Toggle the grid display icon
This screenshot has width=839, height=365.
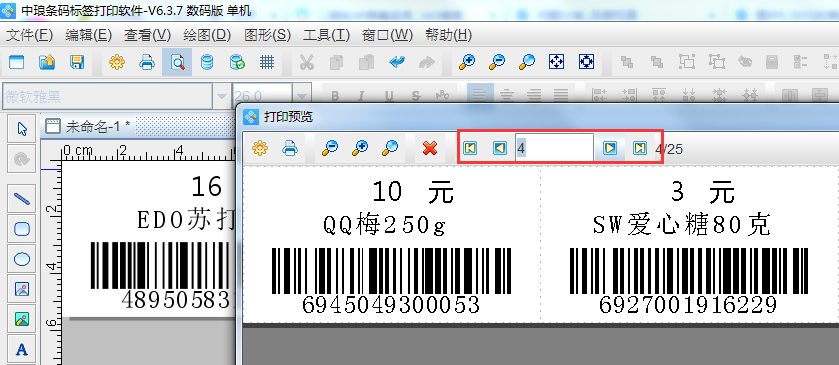pyautogui.click(x=267, y=63)
